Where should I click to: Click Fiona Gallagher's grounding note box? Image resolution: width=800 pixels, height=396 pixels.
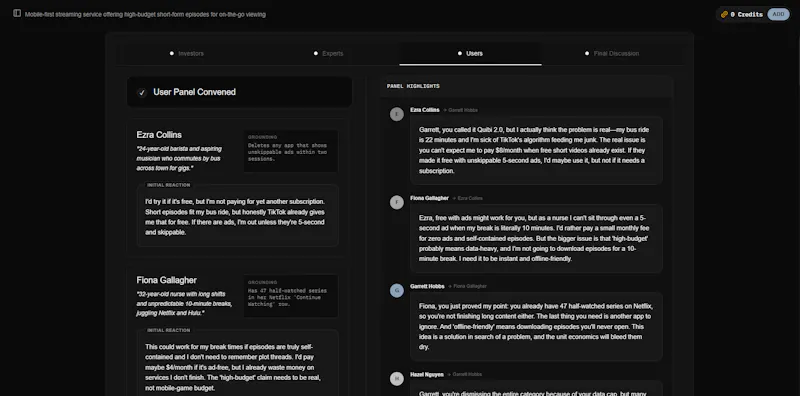pyautogui.click(x=291, y=296)
